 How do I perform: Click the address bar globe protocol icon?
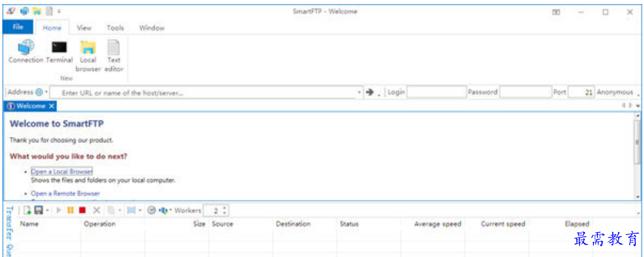coord(39,92)
